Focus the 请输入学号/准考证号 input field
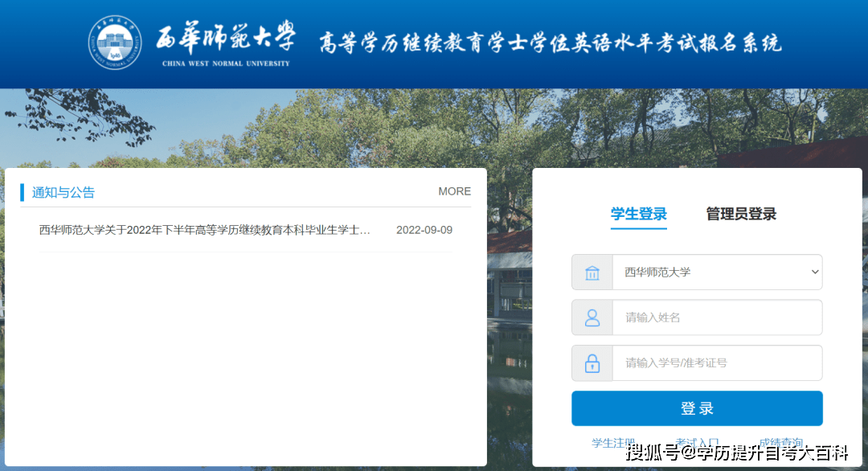 (718, 362)
